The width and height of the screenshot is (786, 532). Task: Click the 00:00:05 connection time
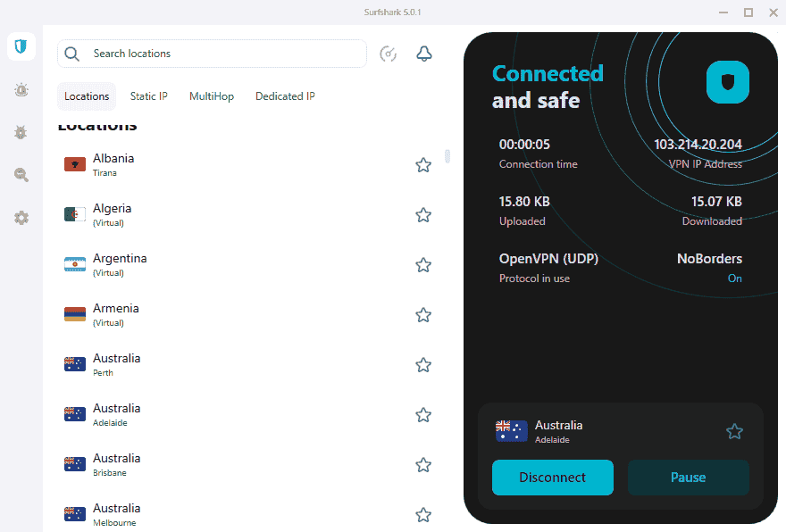pyautogui.click(x=524, y=145)
